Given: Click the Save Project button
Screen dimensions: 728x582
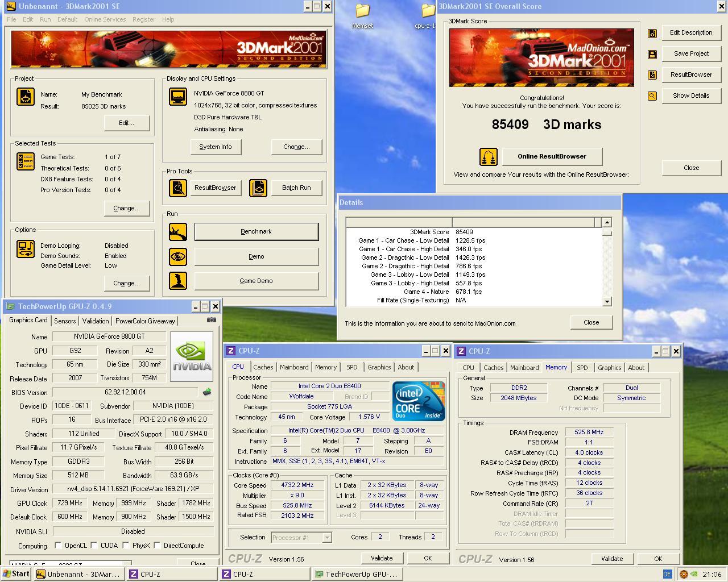Looking at the screenshot, I should [691, 53].
